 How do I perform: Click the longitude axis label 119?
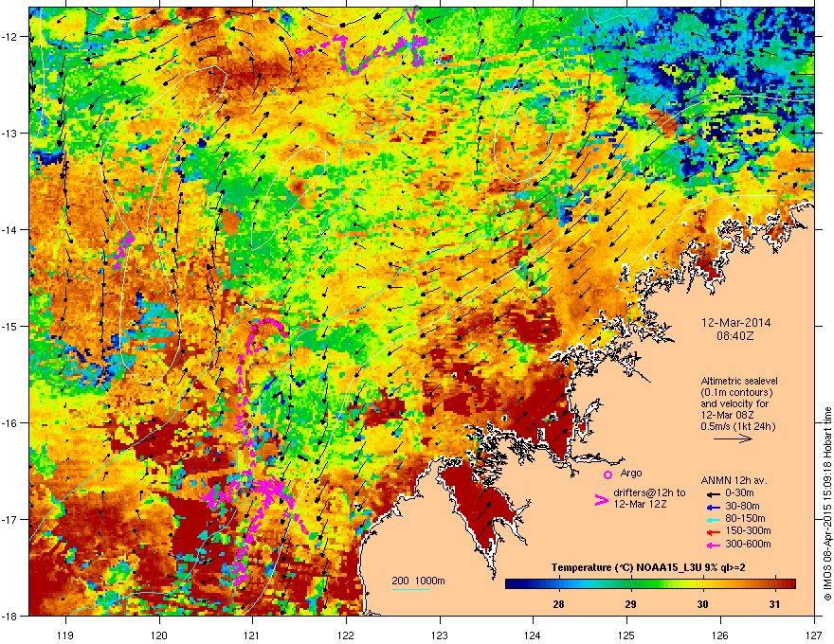65,635
